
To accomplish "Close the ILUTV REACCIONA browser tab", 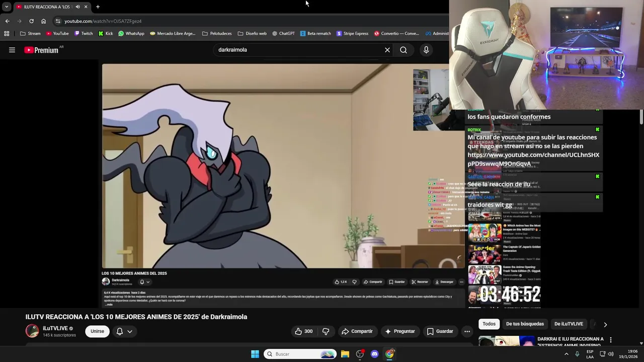I will (x=86, y=7).
